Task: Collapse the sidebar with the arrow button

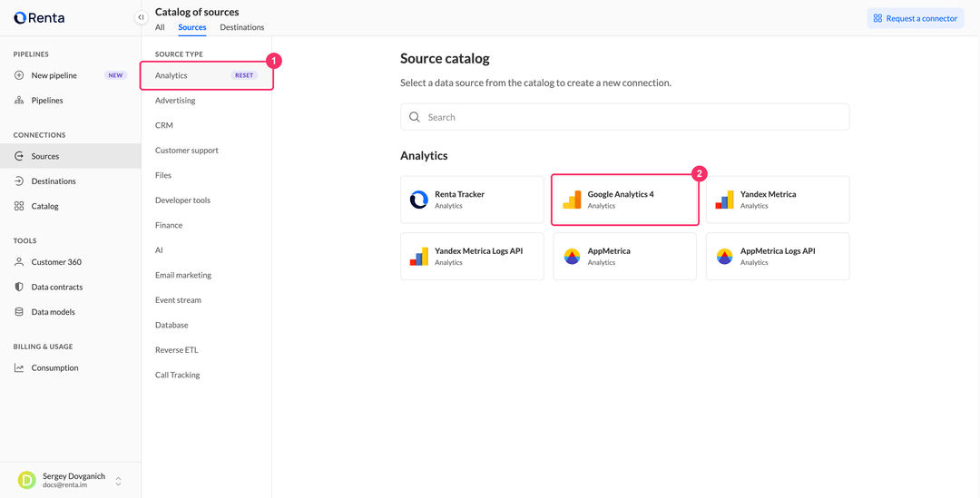Action: 142,17
